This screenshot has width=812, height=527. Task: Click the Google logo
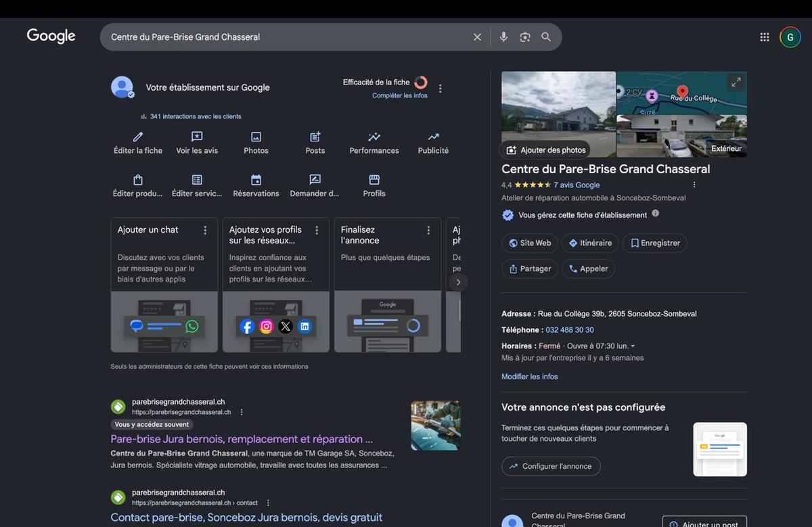[x=51, y=36]
